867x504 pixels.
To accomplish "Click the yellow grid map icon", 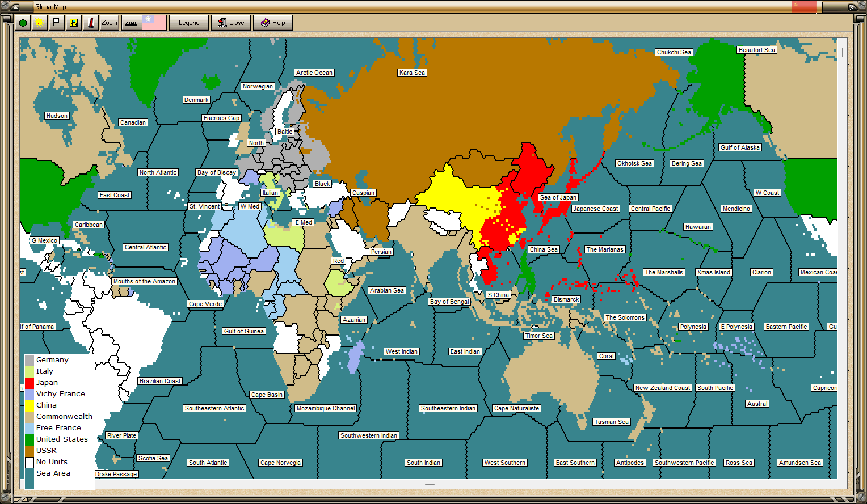I will pyautogui.click(x=73, y=23).
